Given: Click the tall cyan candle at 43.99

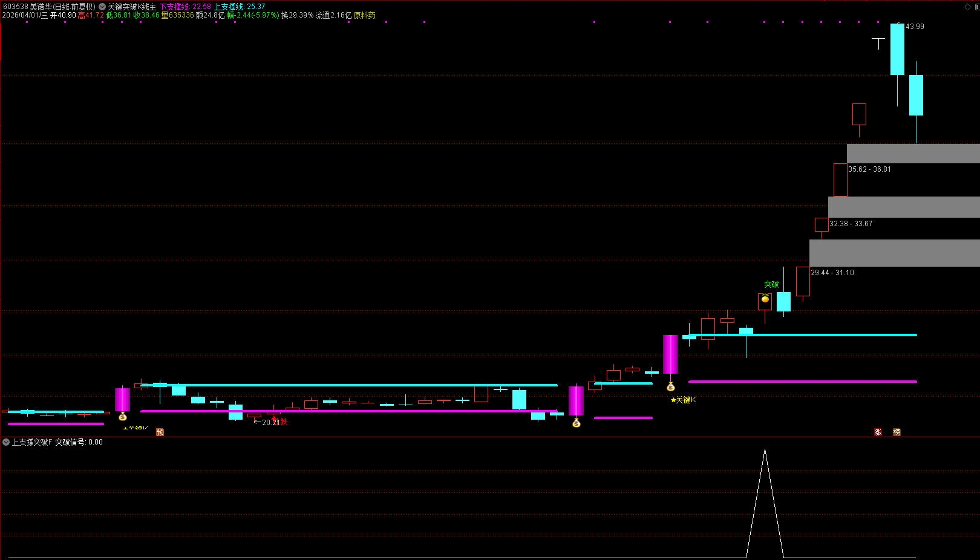Looking at the screenshot, I should (x=897, y=50).
